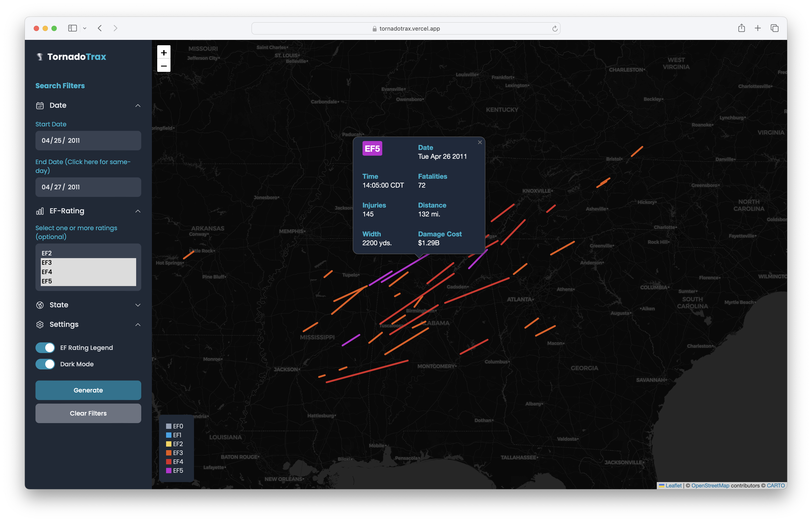Select EF5 in the ratings list

(88, 281)
